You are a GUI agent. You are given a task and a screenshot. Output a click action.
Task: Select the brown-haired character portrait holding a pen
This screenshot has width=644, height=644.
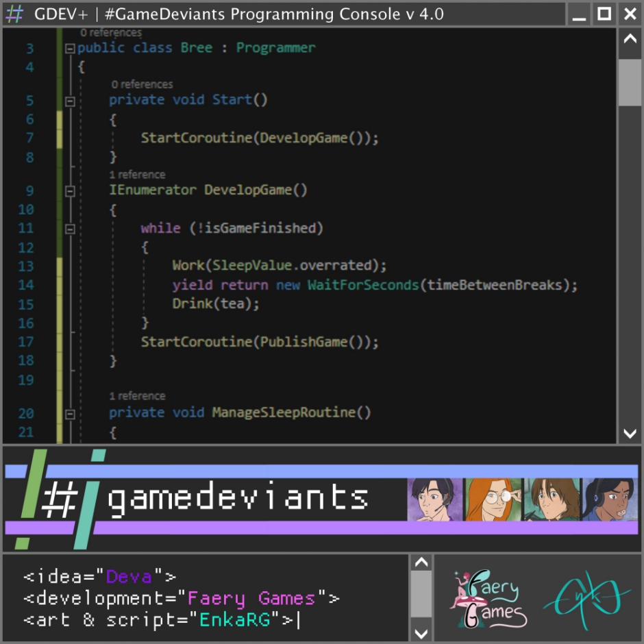point(552,499)
